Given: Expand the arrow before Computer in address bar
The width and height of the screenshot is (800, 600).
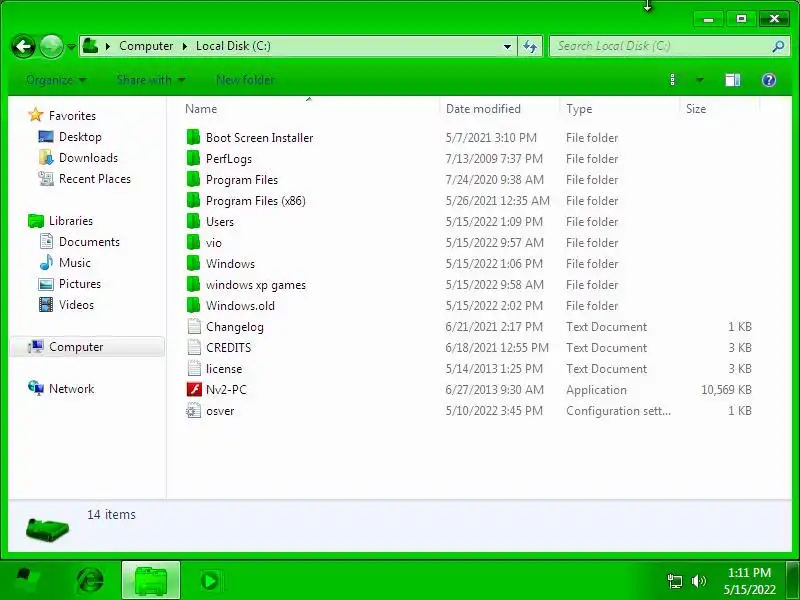Looking at the screenshot, I should pyautogui.click(x=108, y=46).
